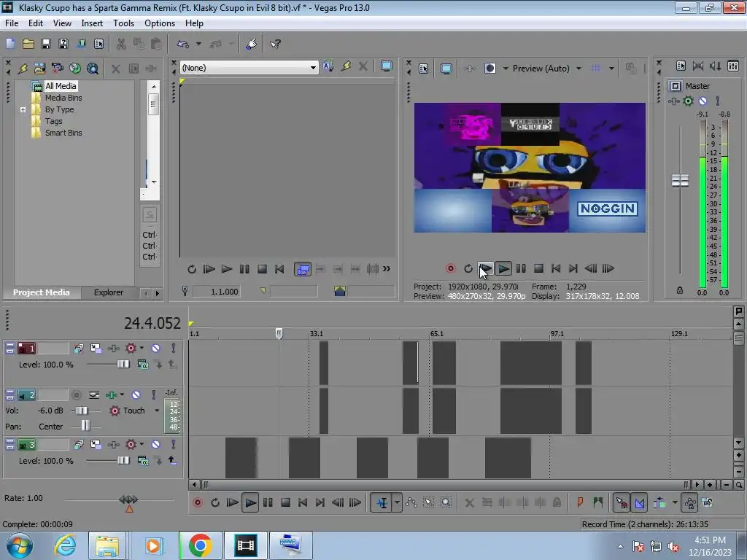Click the Envelope Edit Tool icon
Screen dimensions: 747x560
(x=411, y=502)
